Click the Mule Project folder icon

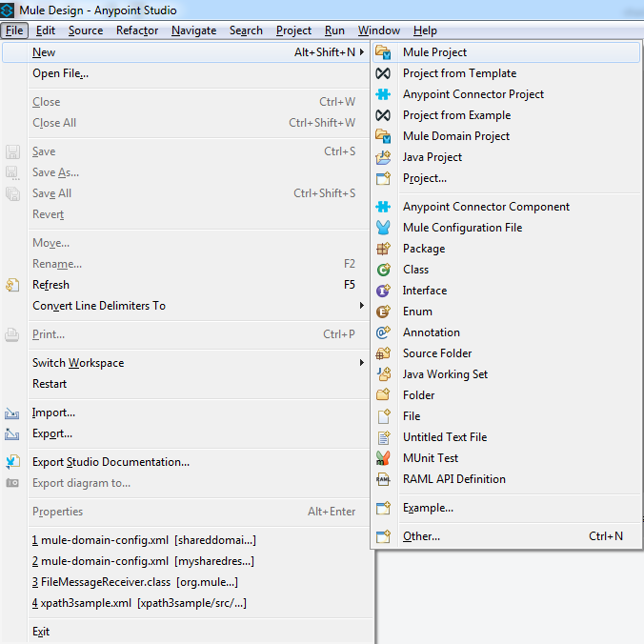(383, 52)
